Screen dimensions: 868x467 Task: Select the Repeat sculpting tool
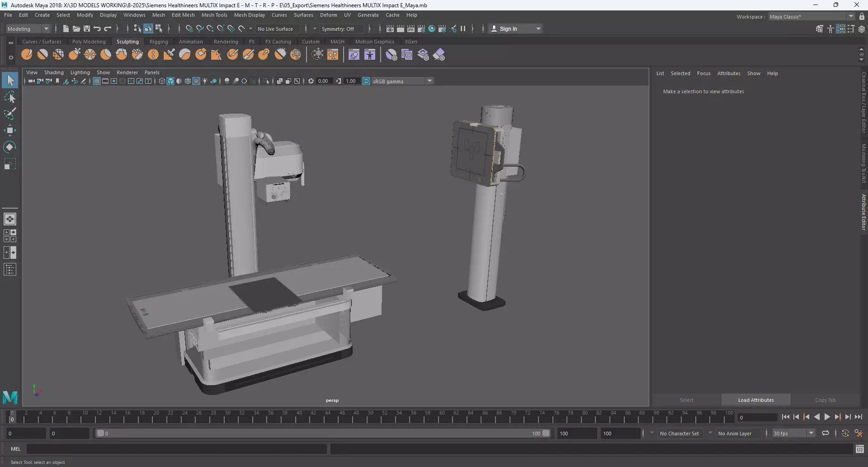153,55
